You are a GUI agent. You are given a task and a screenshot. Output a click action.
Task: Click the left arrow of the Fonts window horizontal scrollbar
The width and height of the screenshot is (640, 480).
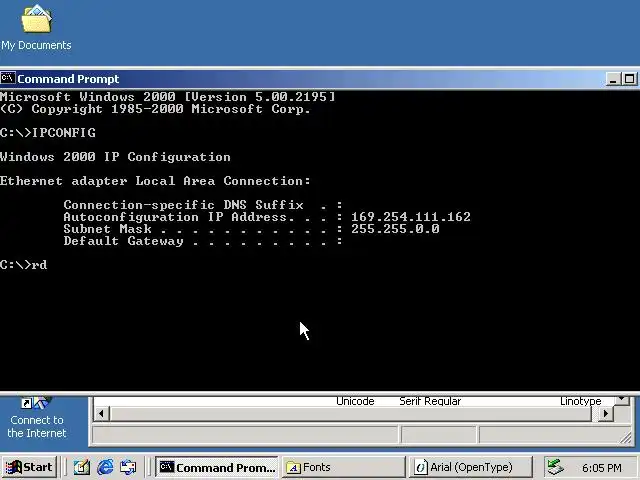coord(101,413)
